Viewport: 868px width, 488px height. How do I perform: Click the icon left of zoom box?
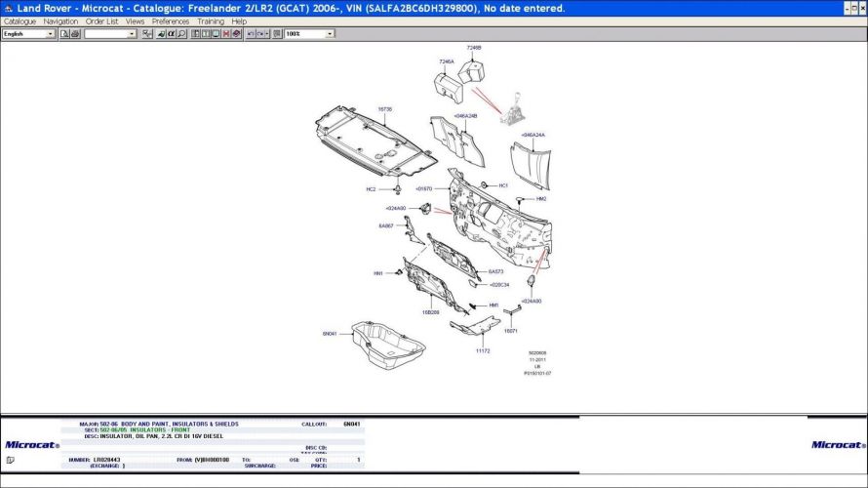277,34
